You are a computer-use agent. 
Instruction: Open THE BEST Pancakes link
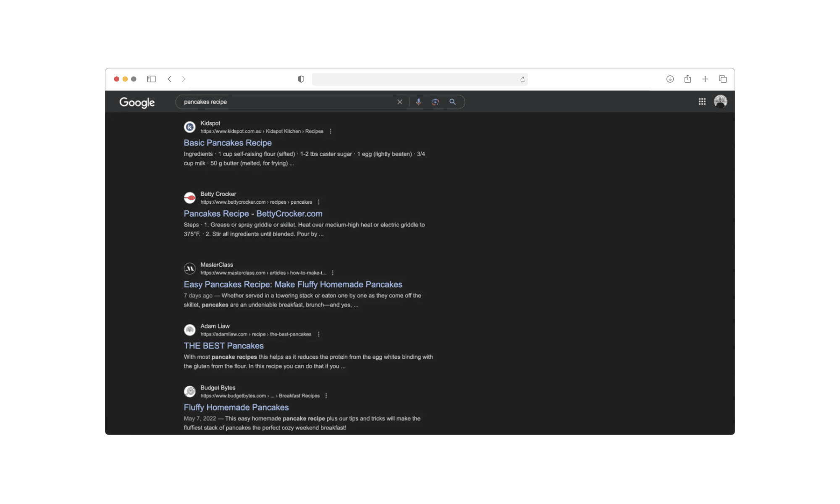click(223, 346)
